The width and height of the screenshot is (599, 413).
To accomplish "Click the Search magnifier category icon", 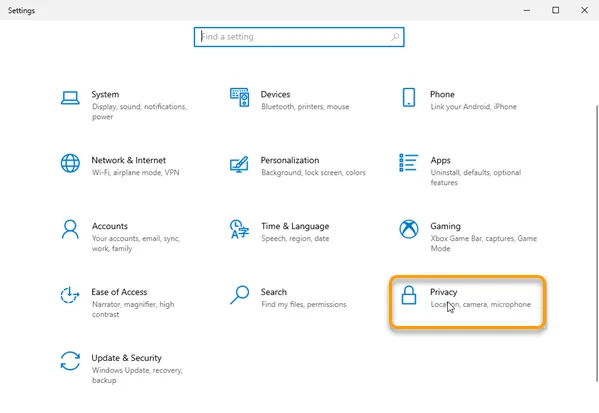I will coord(240,295).
